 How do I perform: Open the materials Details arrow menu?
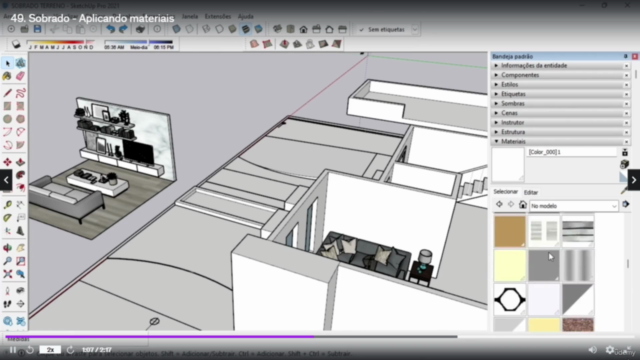[x=626, y=204]
